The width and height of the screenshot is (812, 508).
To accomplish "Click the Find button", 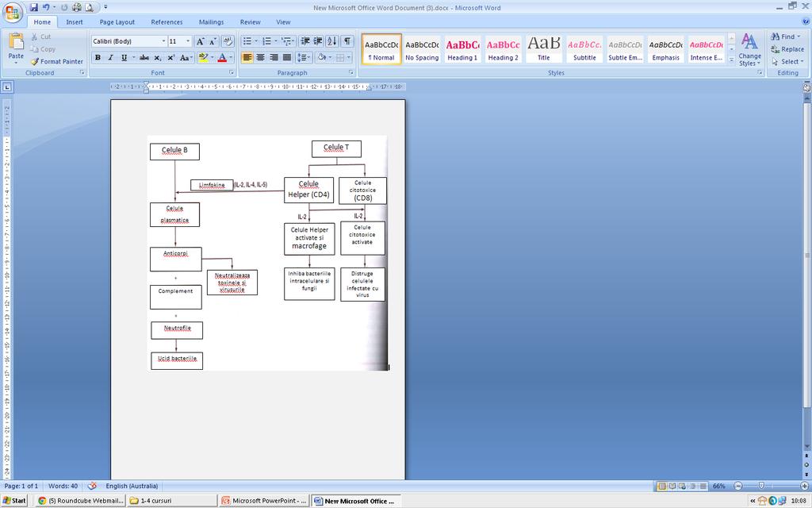I will tap(785, 37).
